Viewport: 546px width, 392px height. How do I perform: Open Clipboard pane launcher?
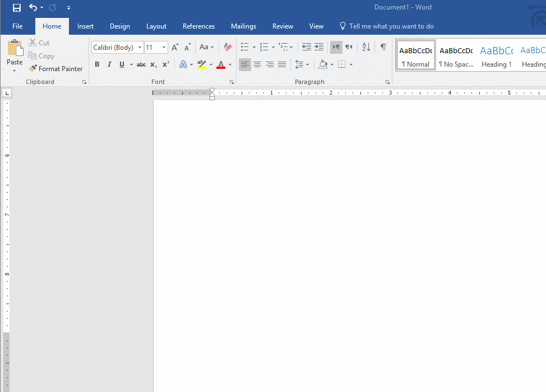[x=84, y=82]
